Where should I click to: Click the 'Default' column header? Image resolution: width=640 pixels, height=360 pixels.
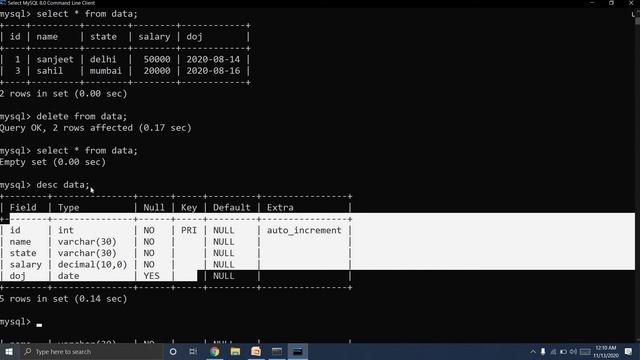point(231,208)
